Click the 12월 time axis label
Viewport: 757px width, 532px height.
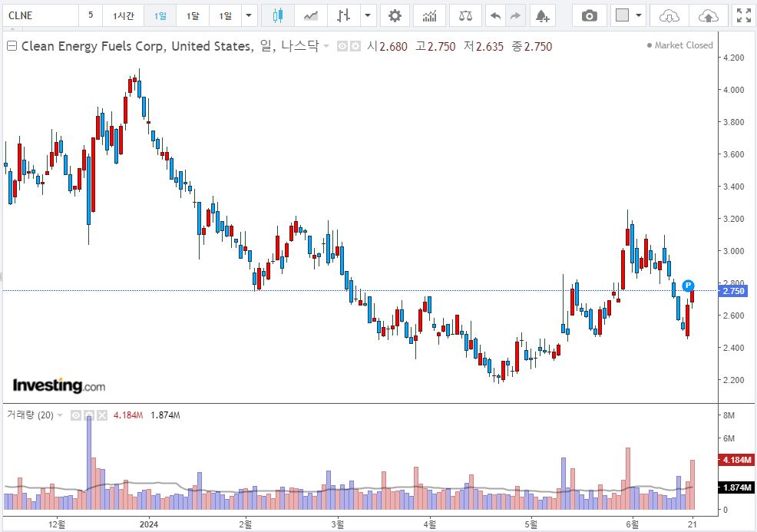(57, 524)
